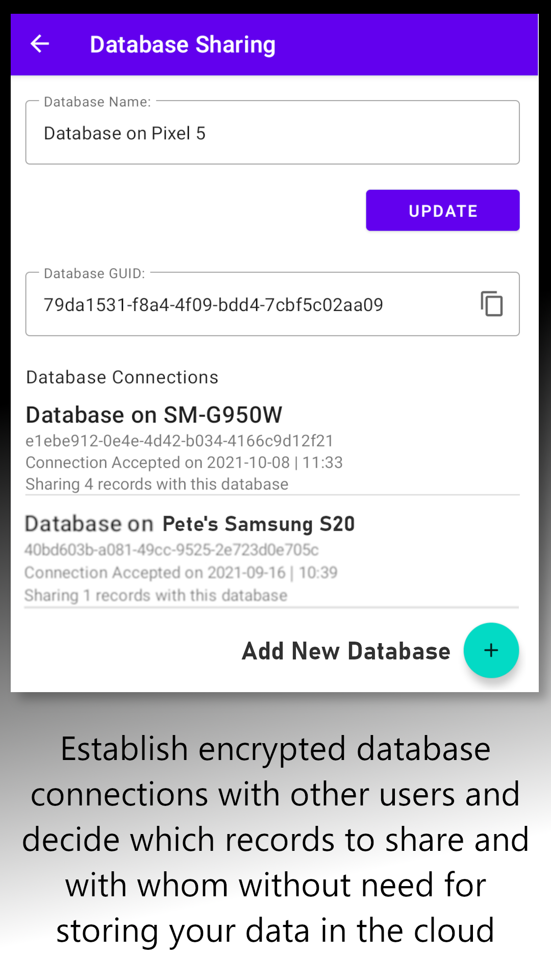Tap the back arrow in the header

pos(40,44)
